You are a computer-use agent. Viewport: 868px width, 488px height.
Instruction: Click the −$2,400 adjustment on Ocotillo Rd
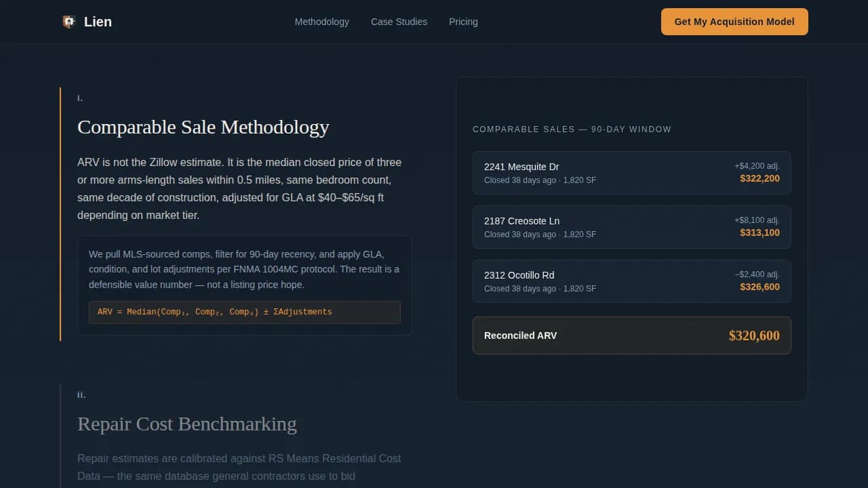(756, 274)
